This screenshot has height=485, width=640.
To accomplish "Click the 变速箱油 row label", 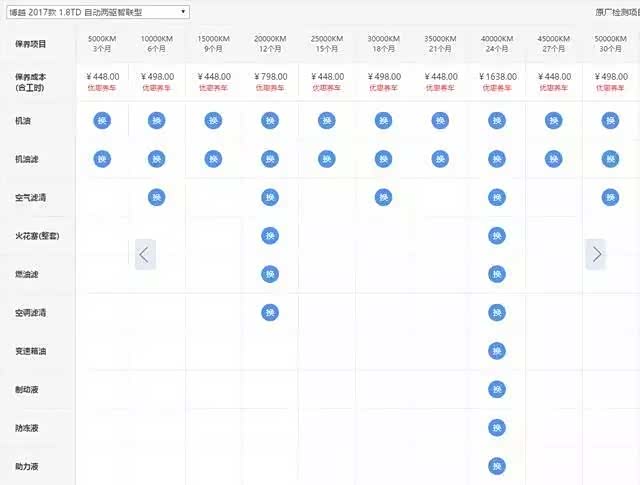I will [x=31, y=351].
